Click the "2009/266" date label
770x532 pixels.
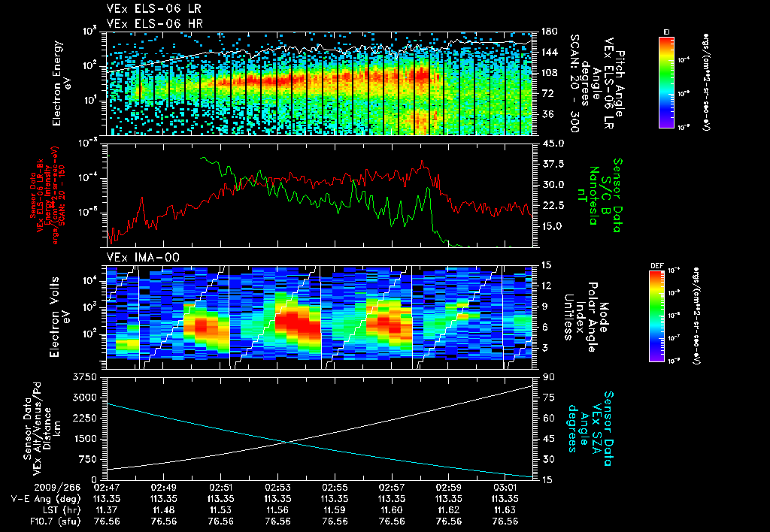(56, 488)
